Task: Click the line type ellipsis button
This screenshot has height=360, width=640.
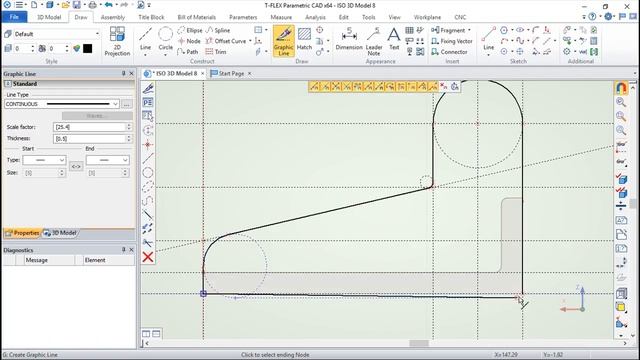Action: [127, 104]
